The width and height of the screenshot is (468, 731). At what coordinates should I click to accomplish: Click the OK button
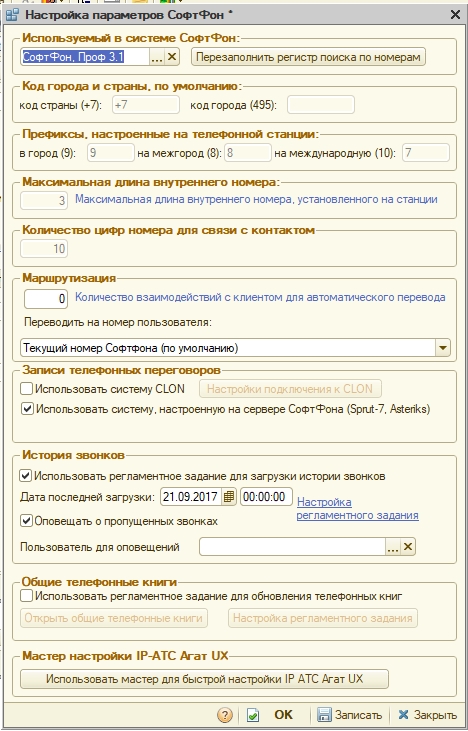tap(283, 715)
